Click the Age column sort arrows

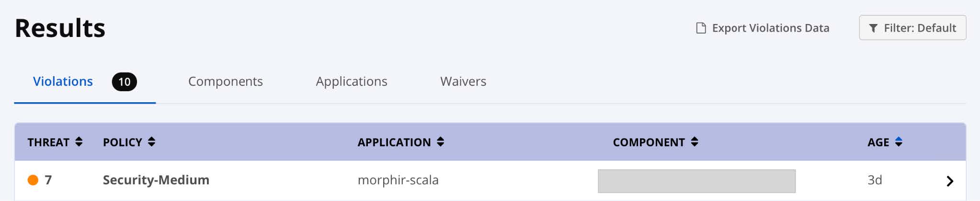coord(899,142)
